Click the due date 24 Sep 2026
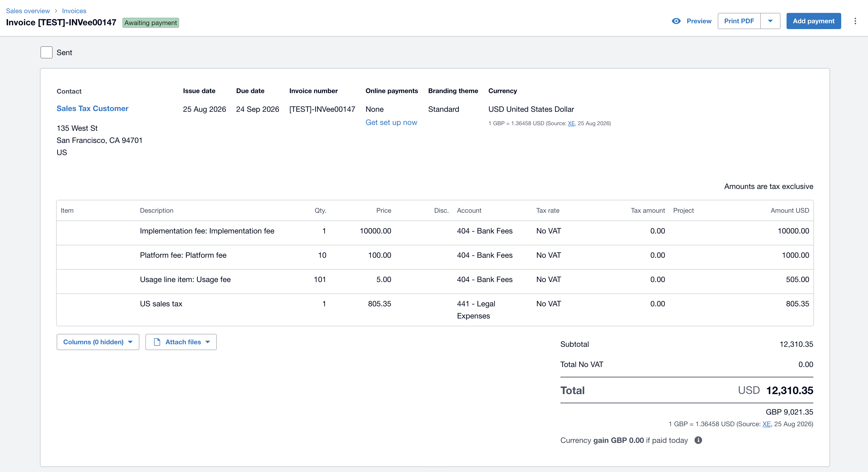Viewport: 868px width, 472px height. (257, 109)
